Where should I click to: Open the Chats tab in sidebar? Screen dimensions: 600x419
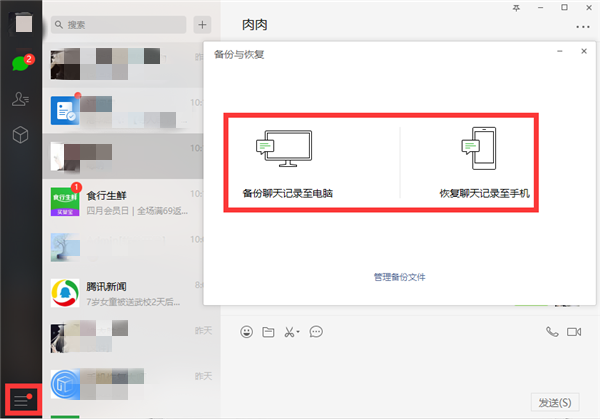click(x=19, y=64)
